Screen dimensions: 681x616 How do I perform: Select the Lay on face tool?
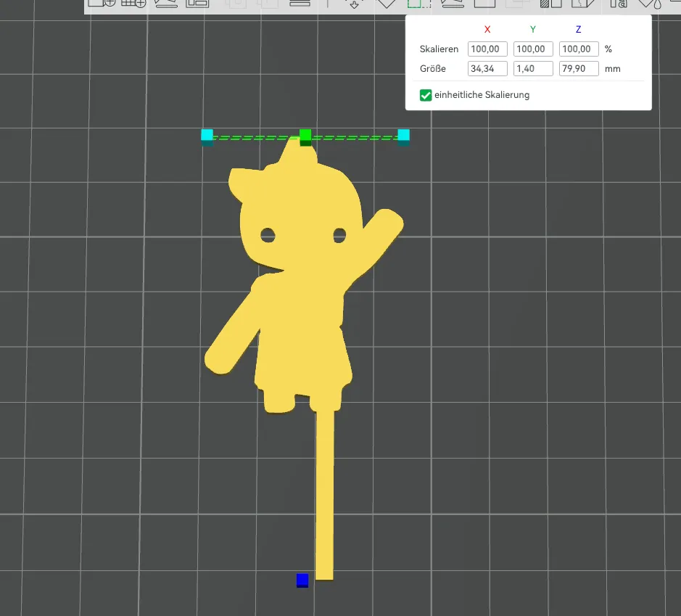point(453,4)
